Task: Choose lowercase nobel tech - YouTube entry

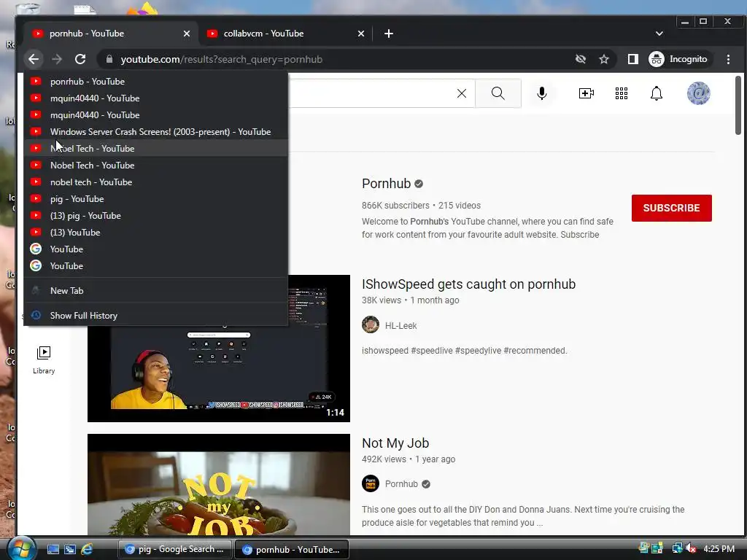Action: pyautogui.click(x=156, y=182)
